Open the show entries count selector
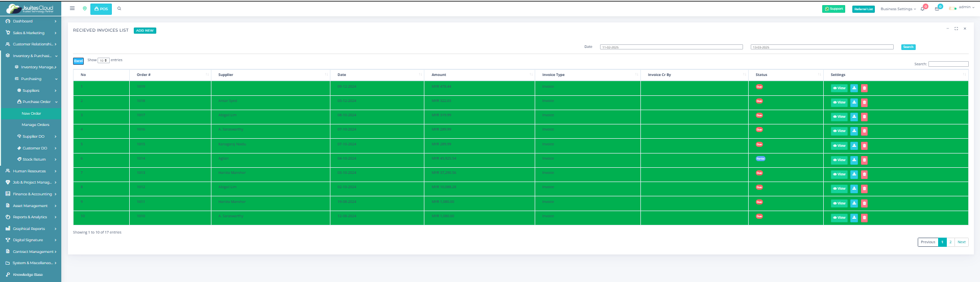The image size is (980, 282). click(103, 60)
